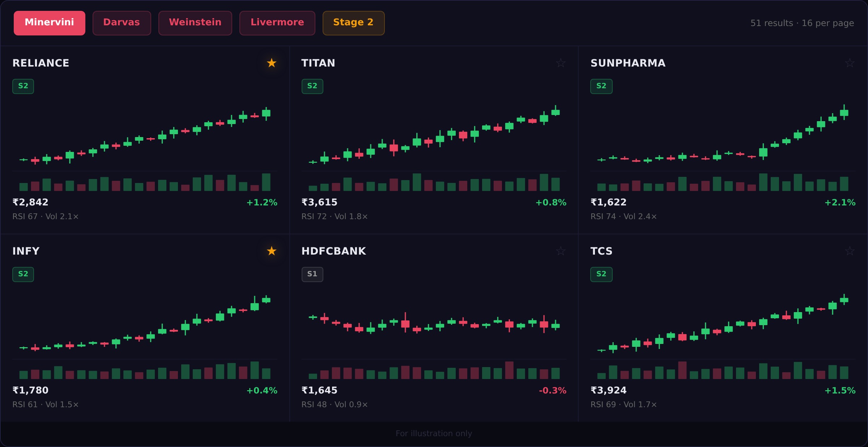This screenshot has height=447, width=868.
Task: Click the RELIANCE volume bars
Action: click(145, 182)
